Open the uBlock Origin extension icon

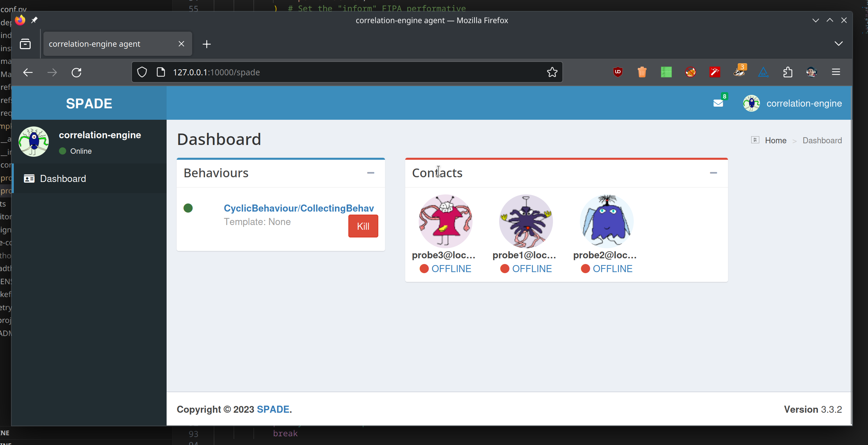pyautogui.click(x=618, y=72)
